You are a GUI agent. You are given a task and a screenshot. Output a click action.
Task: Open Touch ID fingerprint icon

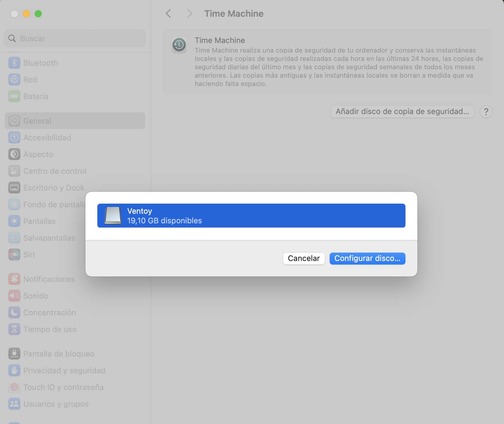tap(14, 387)
